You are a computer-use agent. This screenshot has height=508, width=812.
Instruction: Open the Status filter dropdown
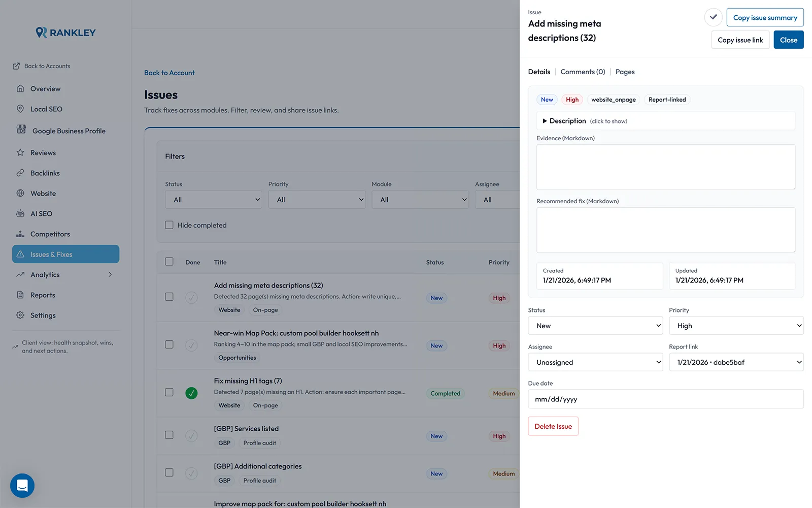pos(213,199)
